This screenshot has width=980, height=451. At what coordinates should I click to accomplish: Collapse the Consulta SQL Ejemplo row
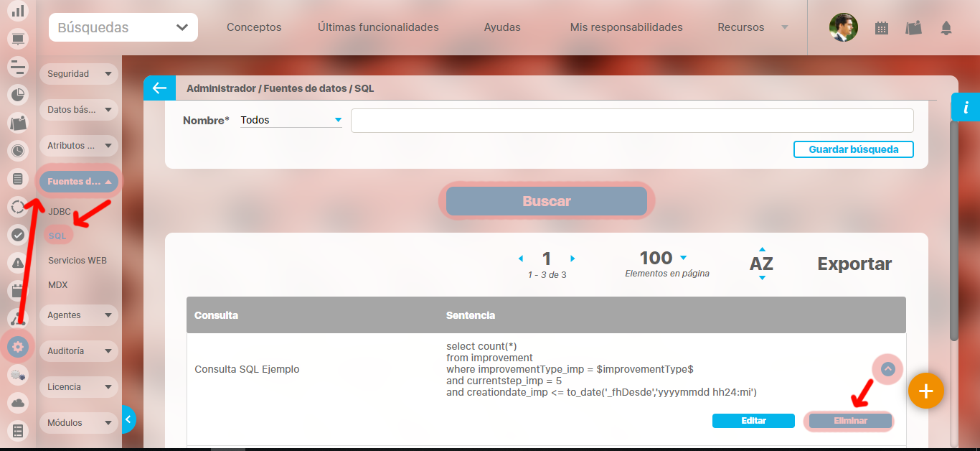(887, 369)
